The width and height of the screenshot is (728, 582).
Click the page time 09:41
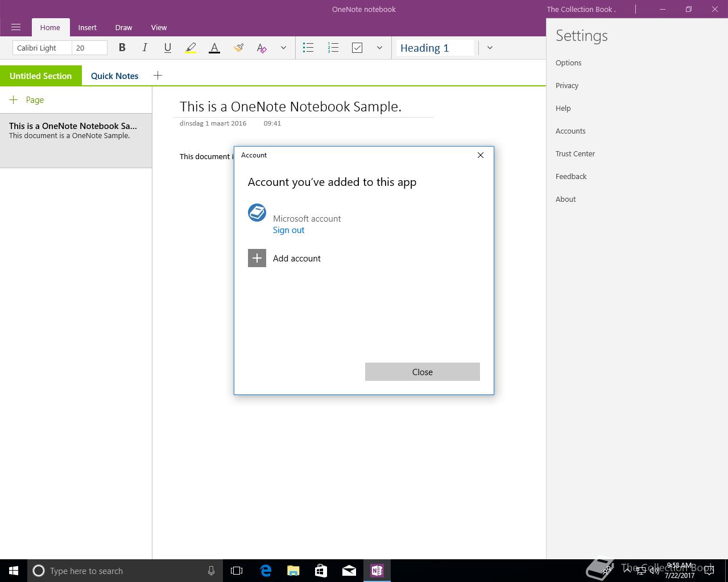tap(272, 123)
